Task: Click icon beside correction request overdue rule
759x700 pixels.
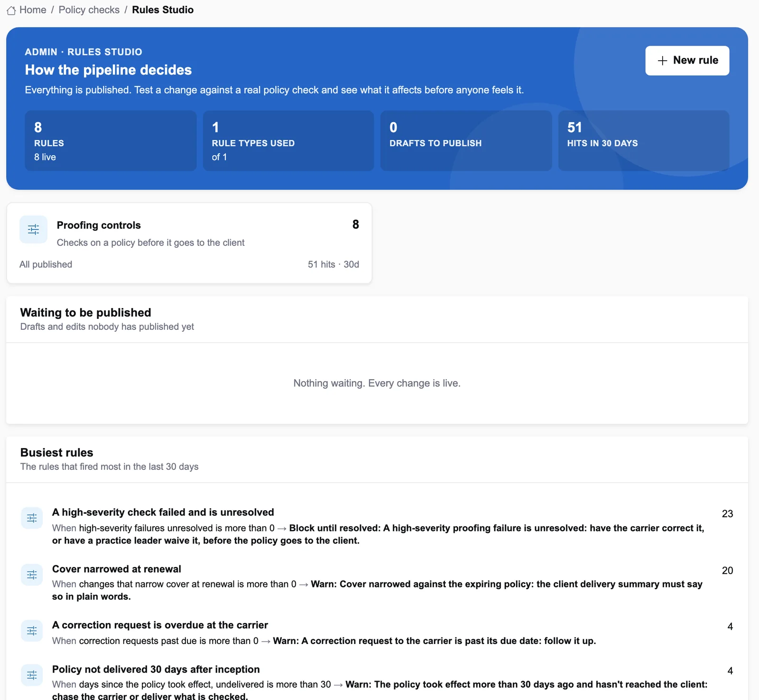Action: [32, 631]
